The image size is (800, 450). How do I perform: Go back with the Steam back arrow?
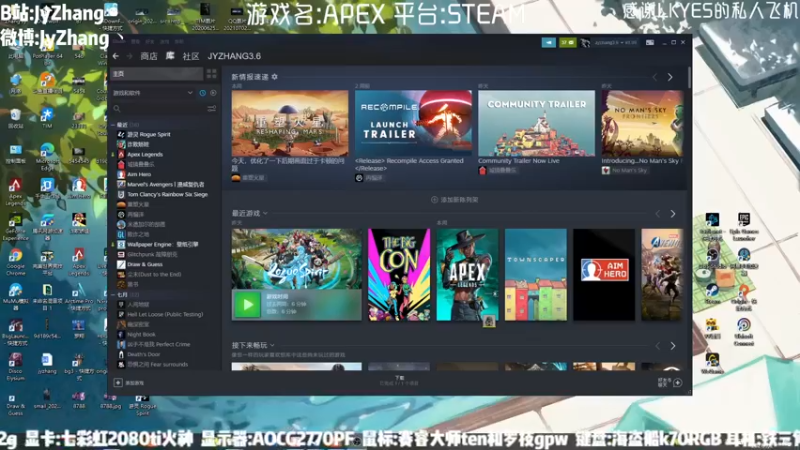116,56
